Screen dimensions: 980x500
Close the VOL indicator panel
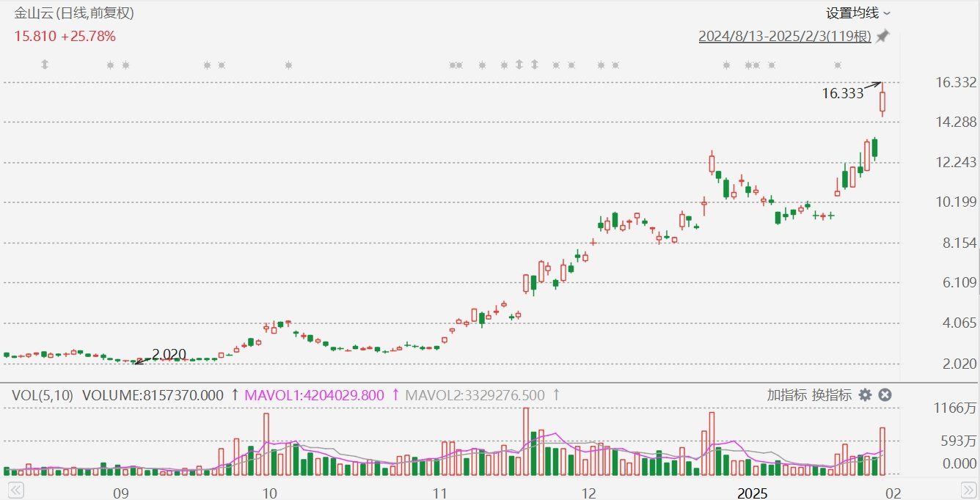tap(885, 395)
